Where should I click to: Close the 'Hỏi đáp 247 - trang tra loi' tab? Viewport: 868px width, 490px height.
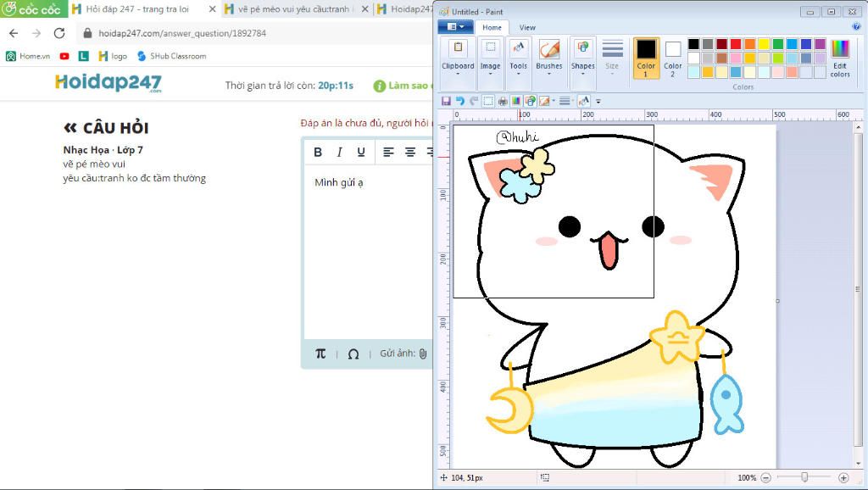(212, 8)
